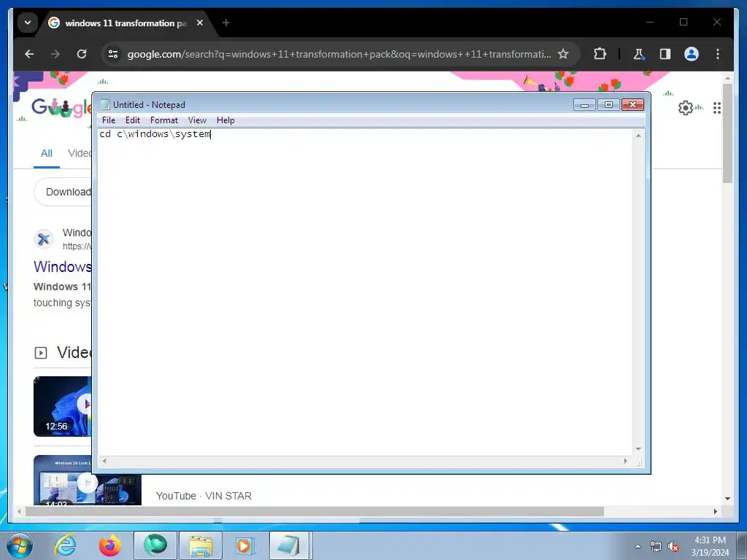The image size is (747, 560).
Task: Click in the Notepad text editing area
Action: pyautogui.click(x=365, y=292)
